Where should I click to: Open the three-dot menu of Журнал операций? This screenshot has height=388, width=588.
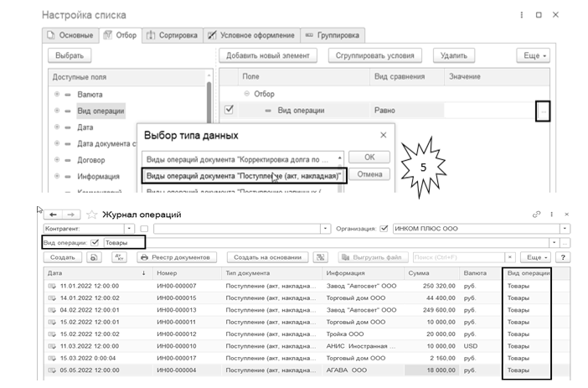tap(552, 215)
